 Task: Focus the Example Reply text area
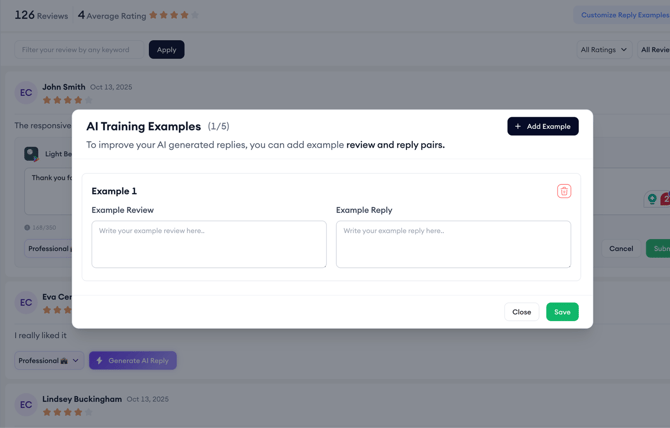453,244
